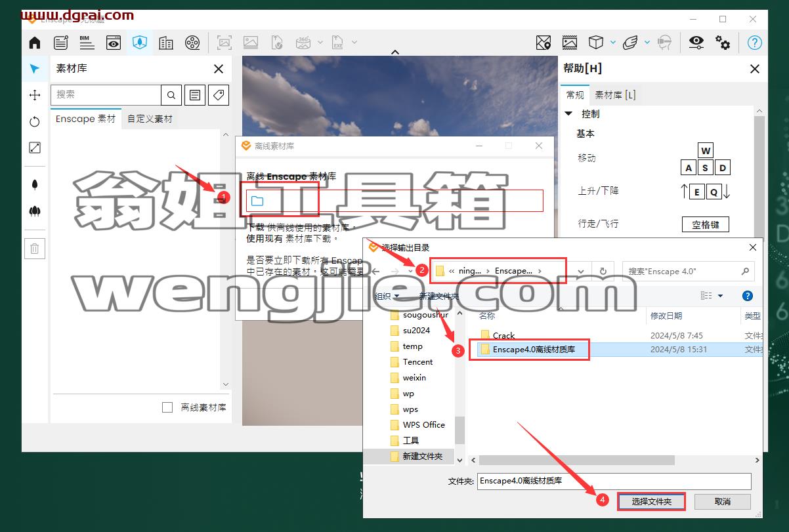Click the 360 panorama render icon
Viewport: 789px width, 532px height.
click(303, 43)
